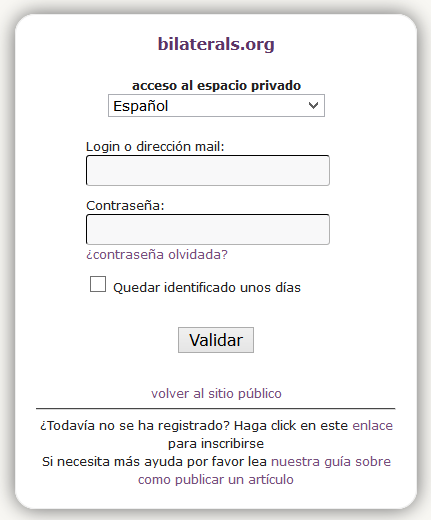Image resolution: width=431 pixels, height=520 pixels.
Task: Select the Español text in language selector
Action: (140, 106)
